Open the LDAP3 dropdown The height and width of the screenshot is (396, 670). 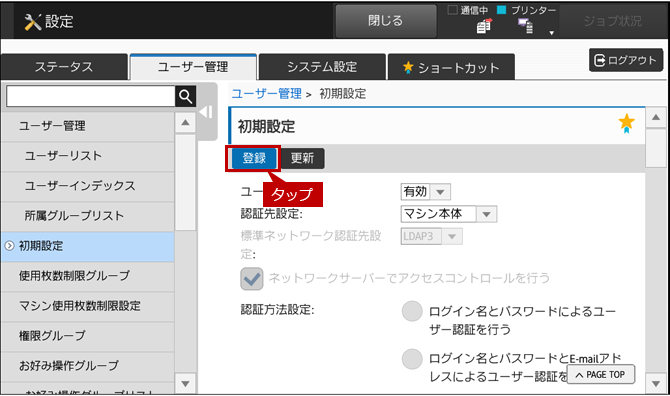[x=431, y=236]
